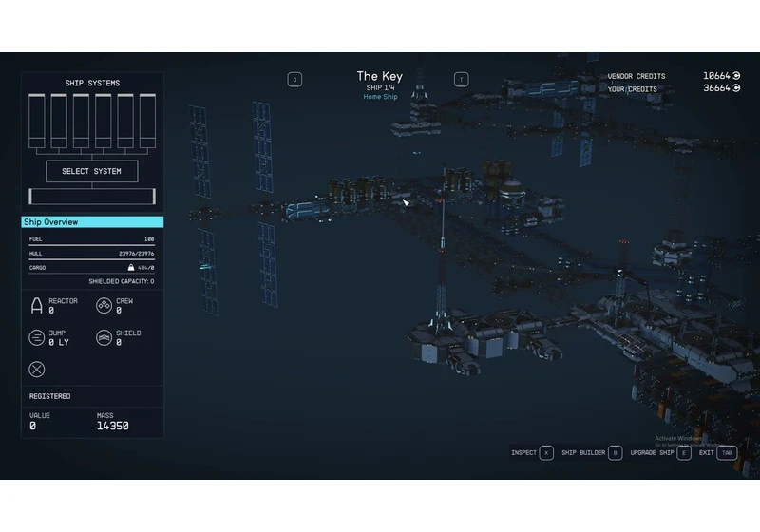Click the "YOUR CREDITS" label
Viewport: 760px width, 532px height.
point(633,89)
